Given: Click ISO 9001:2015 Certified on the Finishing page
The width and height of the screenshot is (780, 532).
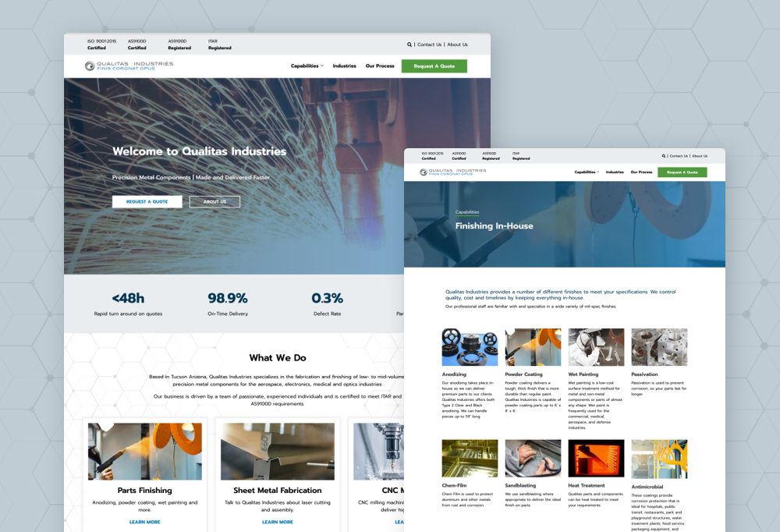Looking at the screenshot, I should (432, 156).
